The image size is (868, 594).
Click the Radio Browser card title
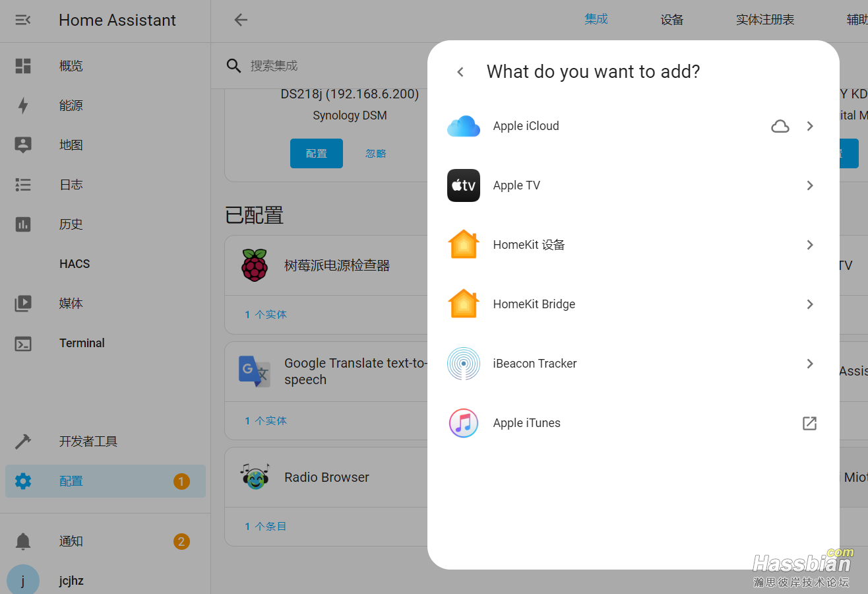coord(326,477)
